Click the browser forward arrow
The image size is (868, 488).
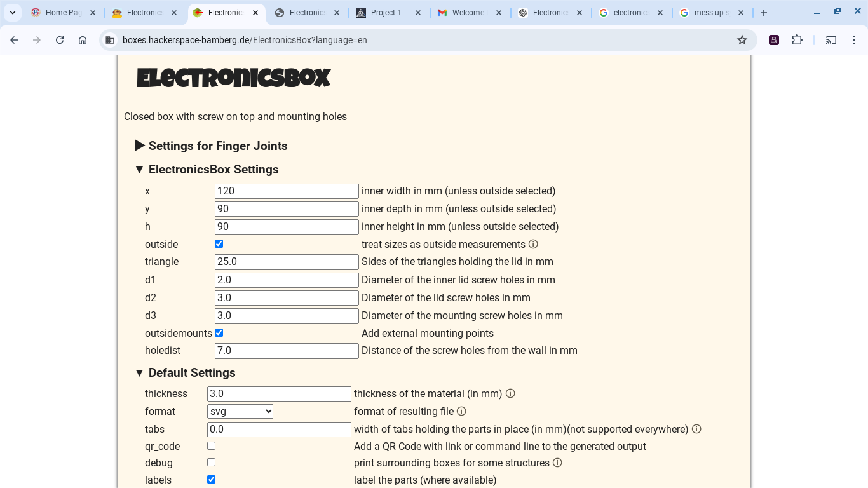(x=37, y=40)
